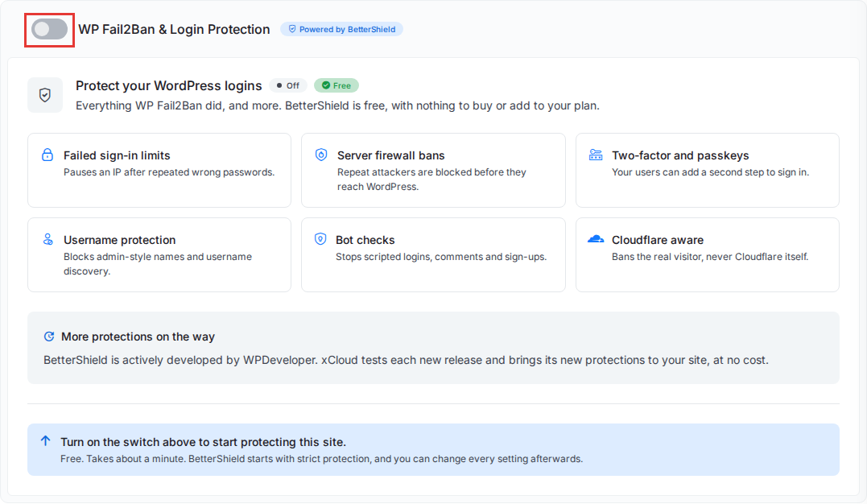Click the green check icon in Free badge

coord(326,86)
